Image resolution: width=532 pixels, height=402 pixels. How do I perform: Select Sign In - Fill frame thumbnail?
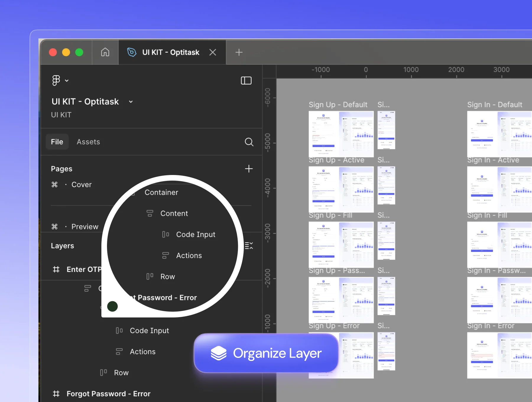pyautogui.click(x=499, y=245)
